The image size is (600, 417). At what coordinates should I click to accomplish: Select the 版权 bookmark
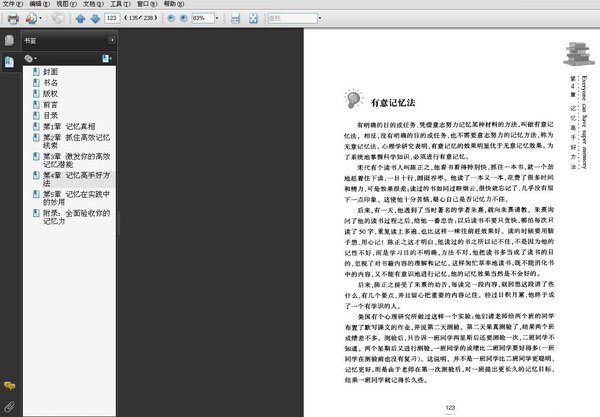[x=50, y=93]
